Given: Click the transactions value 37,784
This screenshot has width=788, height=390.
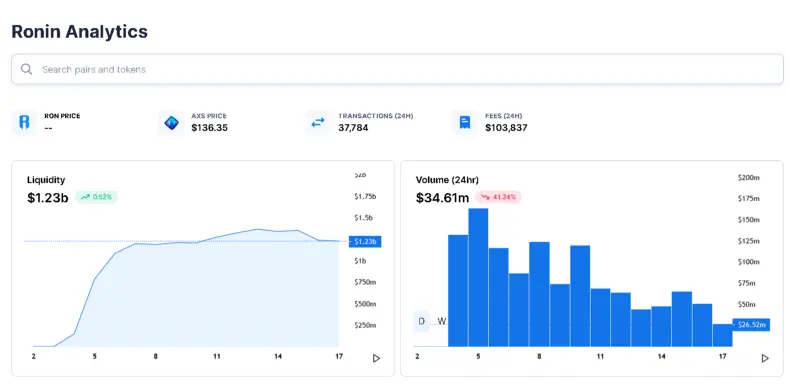Looking at the screenshot, I should click(353, 128).
